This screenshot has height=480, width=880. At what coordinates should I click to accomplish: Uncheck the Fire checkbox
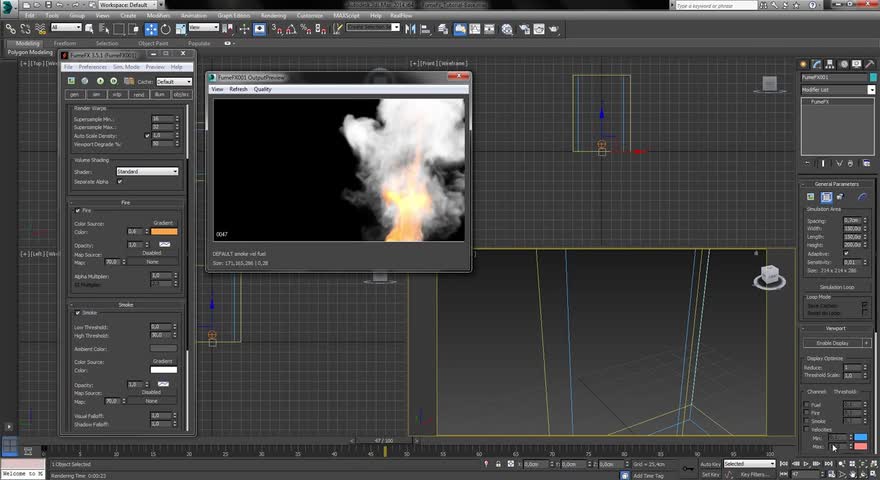click(x=78, y=211)
